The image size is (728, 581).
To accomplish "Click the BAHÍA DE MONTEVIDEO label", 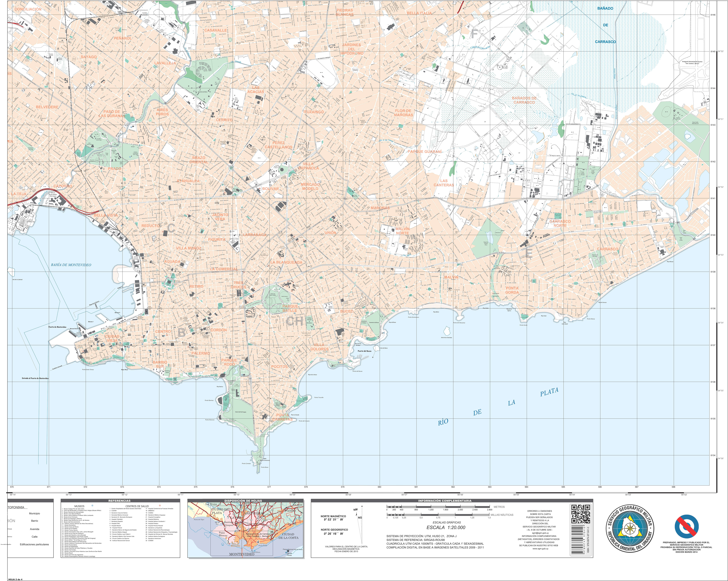I will point(71,265).
